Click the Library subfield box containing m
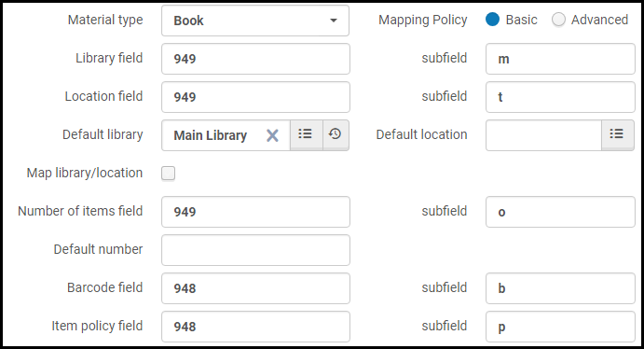Image resolution: width=644 pixels, height=349 pixels. coord(560,59)
